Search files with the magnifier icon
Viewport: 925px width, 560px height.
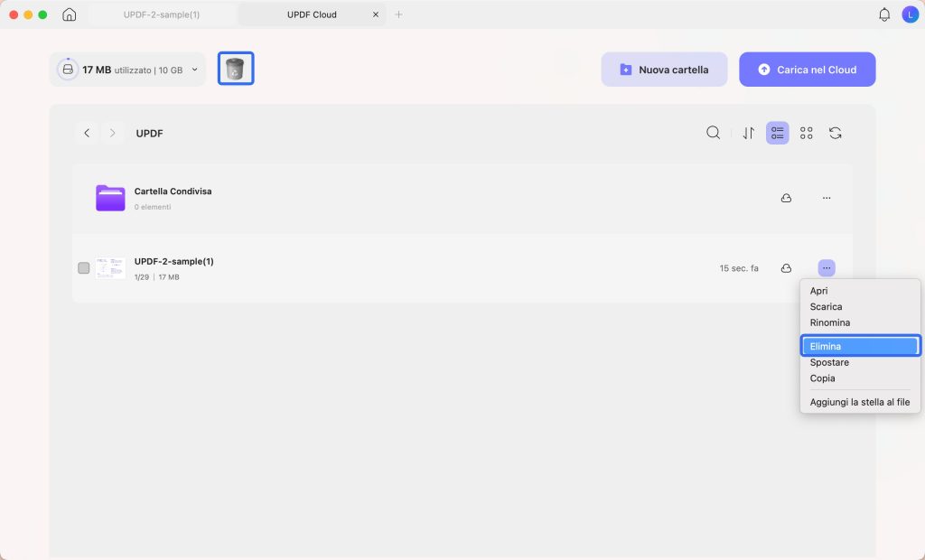point(714,133)
